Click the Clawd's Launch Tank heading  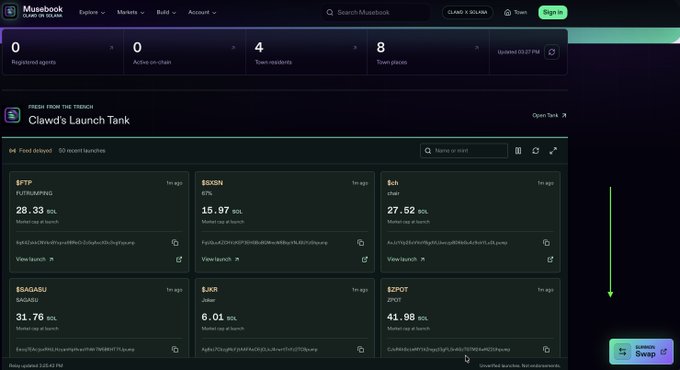point(79,120)
